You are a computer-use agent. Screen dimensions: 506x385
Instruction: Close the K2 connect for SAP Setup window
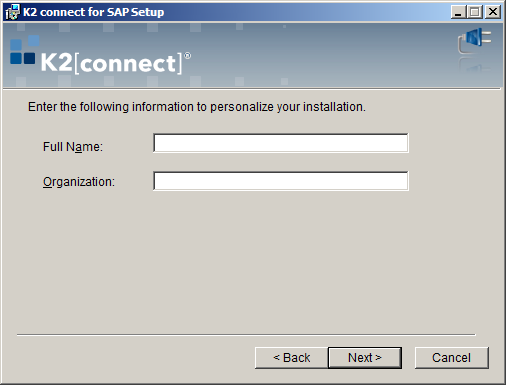pyautogui.click(x=493, y=12)
